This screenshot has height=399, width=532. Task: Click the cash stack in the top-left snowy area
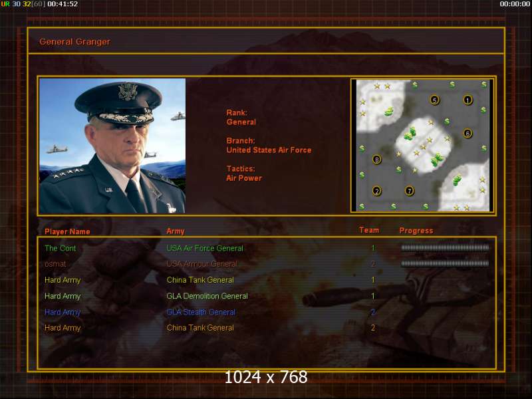pyautogui.click(x=388, y=111)
